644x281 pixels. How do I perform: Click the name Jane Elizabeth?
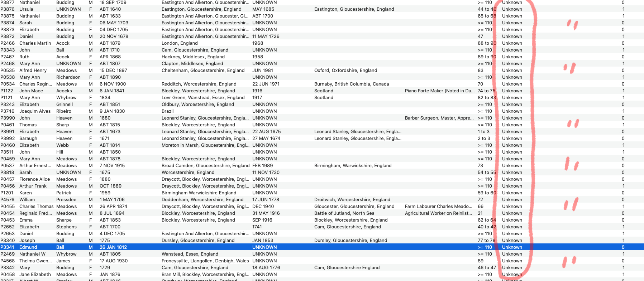(35, 275)
